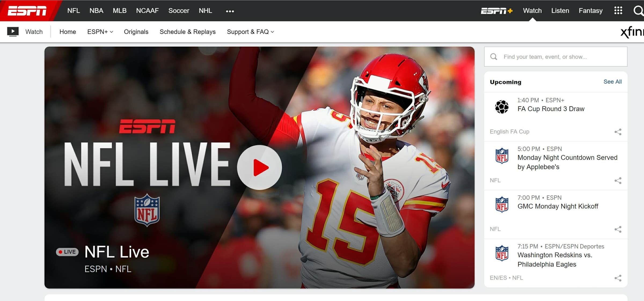
Task: Share Monday Night Countdown event
Action: [618, 181]
